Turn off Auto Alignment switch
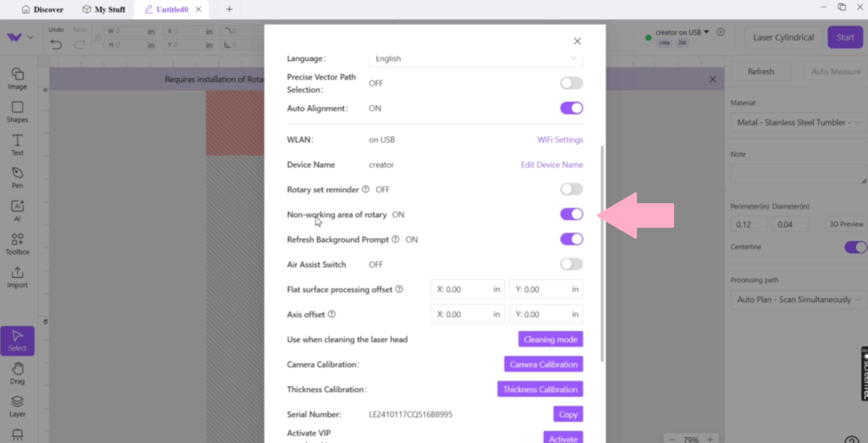 pyautogui.click(x=571, y=108)
